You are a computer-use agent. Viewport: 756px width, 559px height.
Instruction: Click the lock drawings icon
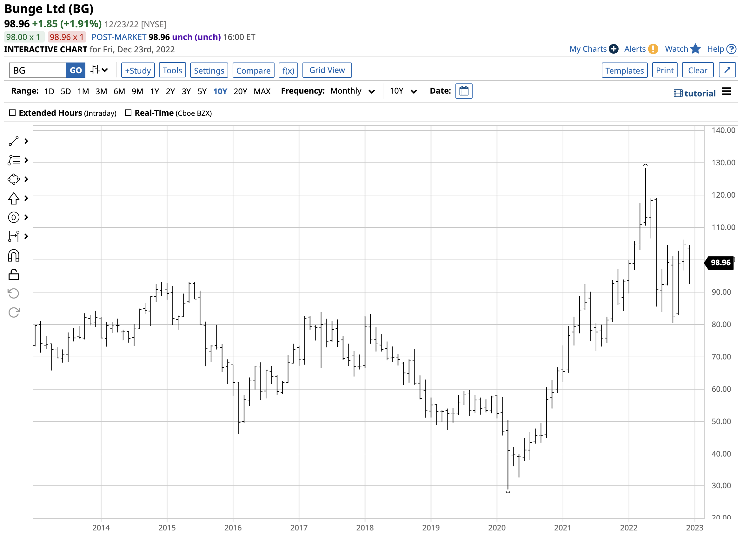pos(14,275)
